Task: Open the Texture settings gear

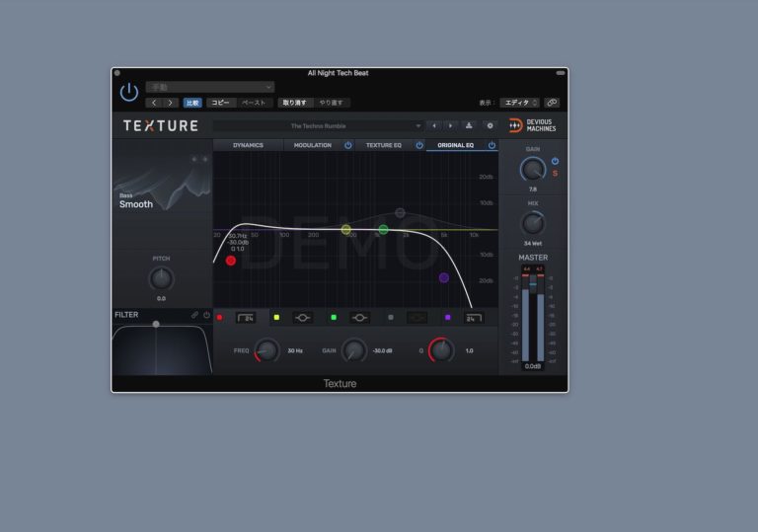Action: coord(489,125)
